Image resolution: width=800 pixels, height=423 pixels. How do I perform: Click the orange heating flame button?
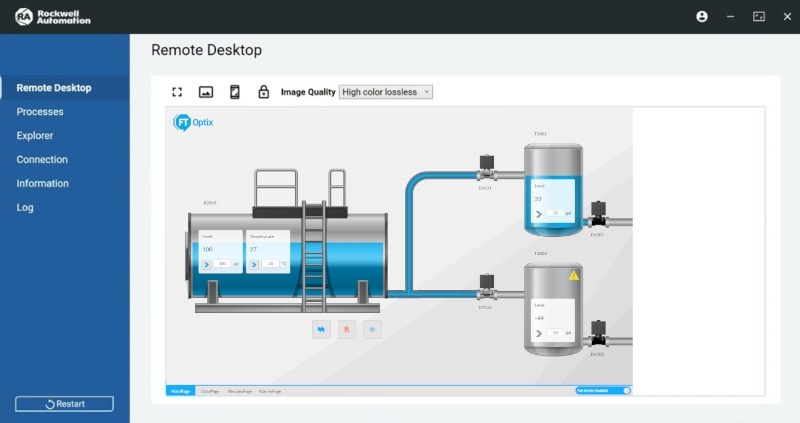click(347, 328)
